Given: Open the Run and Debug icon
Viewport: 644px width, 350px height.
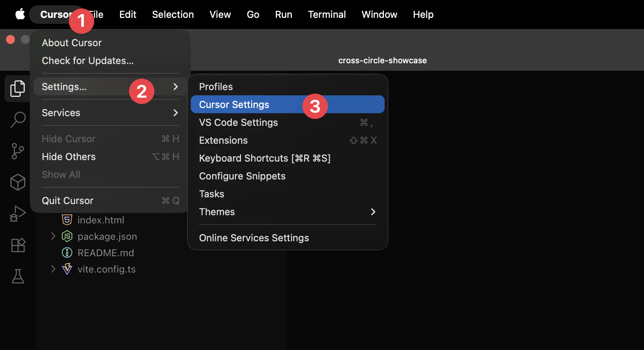Looking at the screenshot, I should click(x=18, y=213).
